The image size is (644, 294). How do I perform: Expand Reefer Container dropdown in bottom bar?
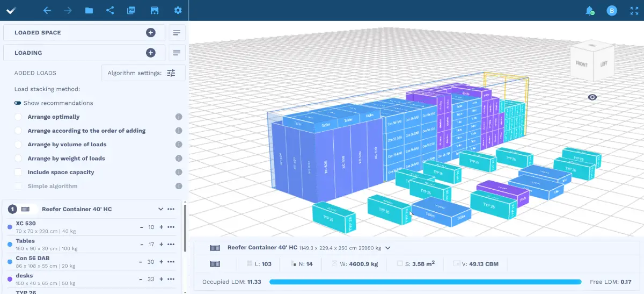click(x=387, y=248)
